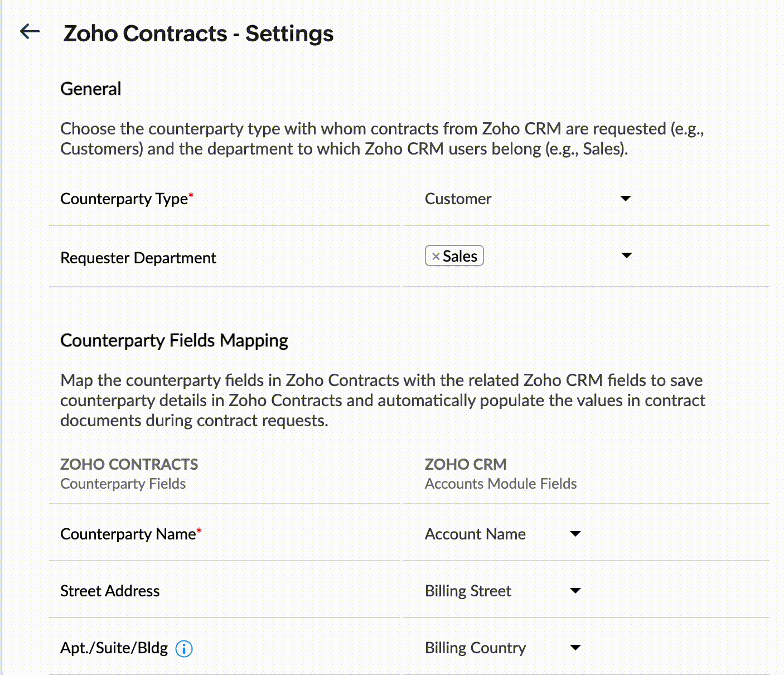Click the info icon beside Apt./Suite/Bldg
784x675 pixels.
point(184,648)
